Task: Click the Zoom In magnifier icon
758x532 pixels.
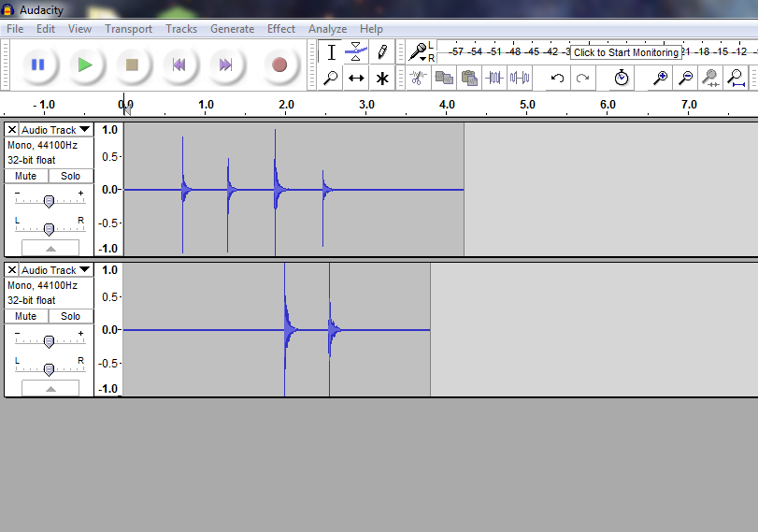Action: [x=660, y=78]
